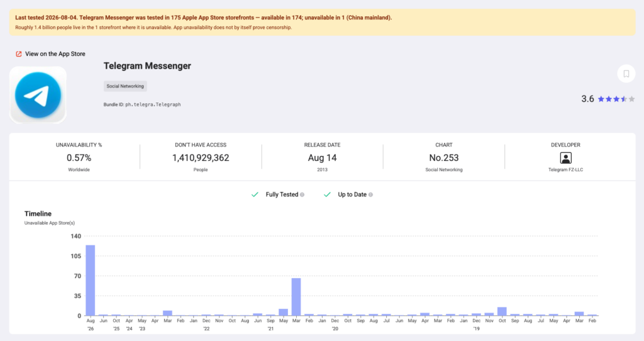Click the Worldwide caption under 0.57%
Viewport: 644px width, 341px height.
(79, 170)
